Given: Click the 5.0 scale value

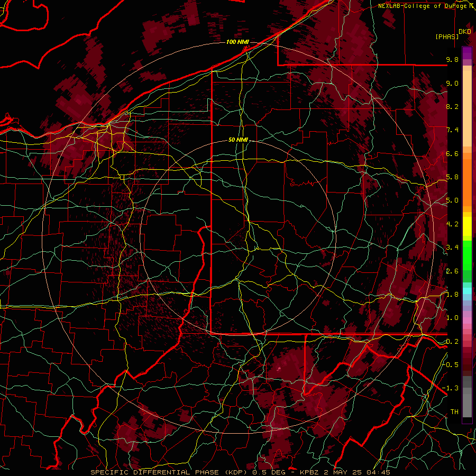Looking at the screenshot, I should (452, 200).
